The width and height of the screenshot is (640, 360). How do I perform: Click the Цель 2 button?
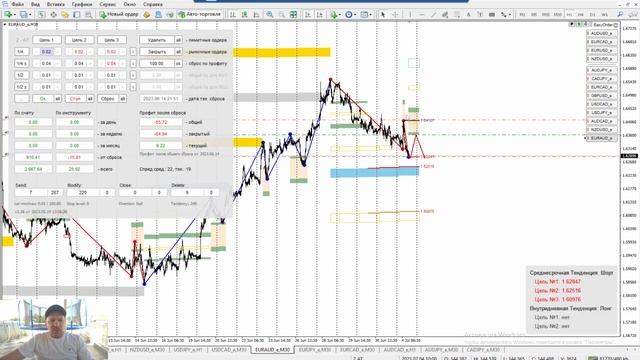pyautogui.click(x=79, y=40)
